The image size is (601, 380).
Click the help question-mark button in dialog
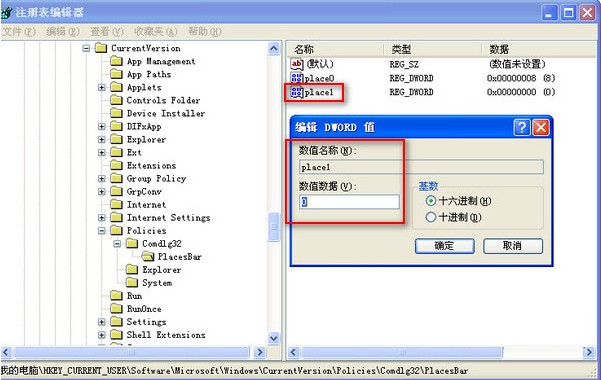coord(522,127)
